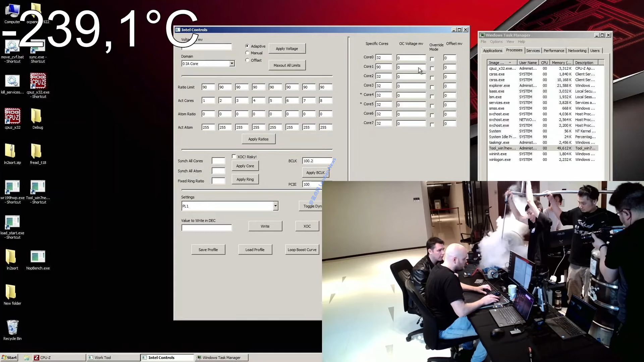Click the Save Profile button

[208, 250]
